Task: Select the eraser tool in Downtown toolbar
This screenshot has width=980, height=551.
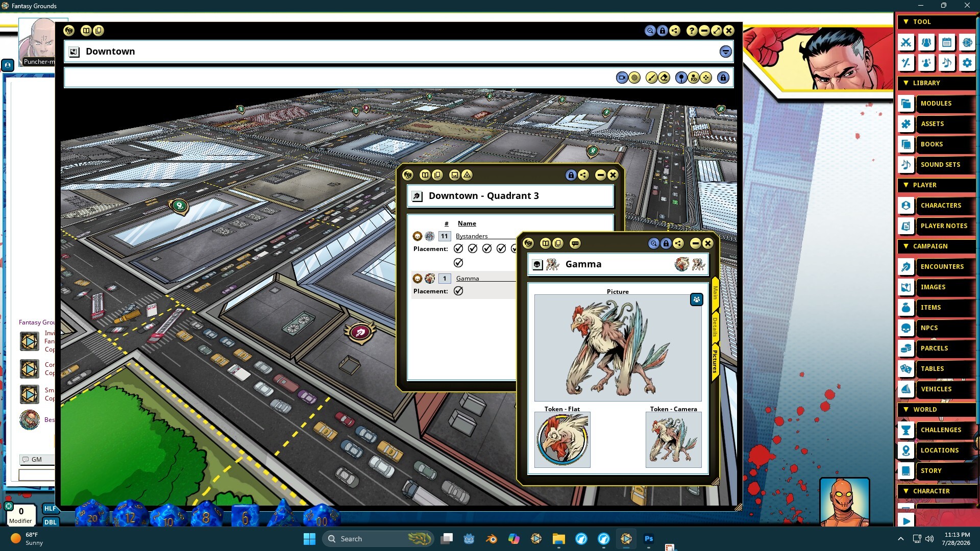Action: point(664,78)
